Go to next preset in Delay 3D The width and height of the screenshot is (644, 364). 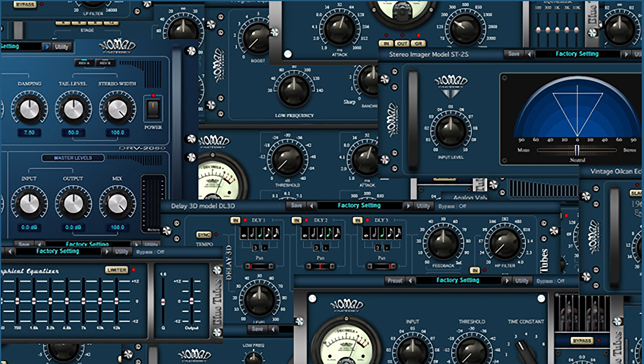coord(408,206)
